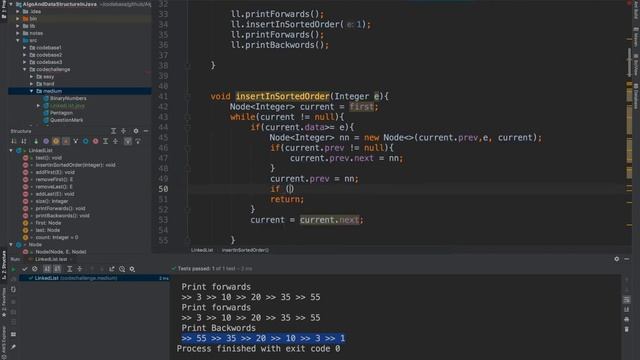Toggle show anonymous classes filter
The height and width of the screenshot is (360, 640).
tap(86, 141)
